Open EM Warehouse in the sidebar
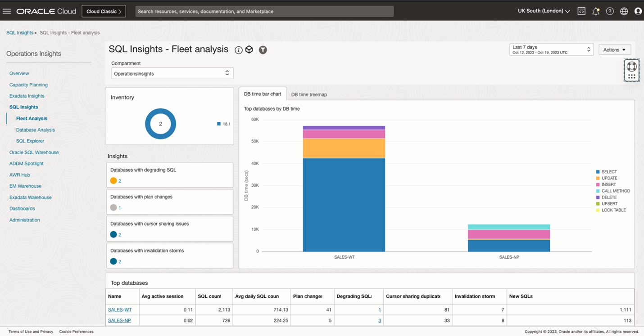The height and width of the screenshot is (336, 644). pyautogui.click(x=25, y=186)
